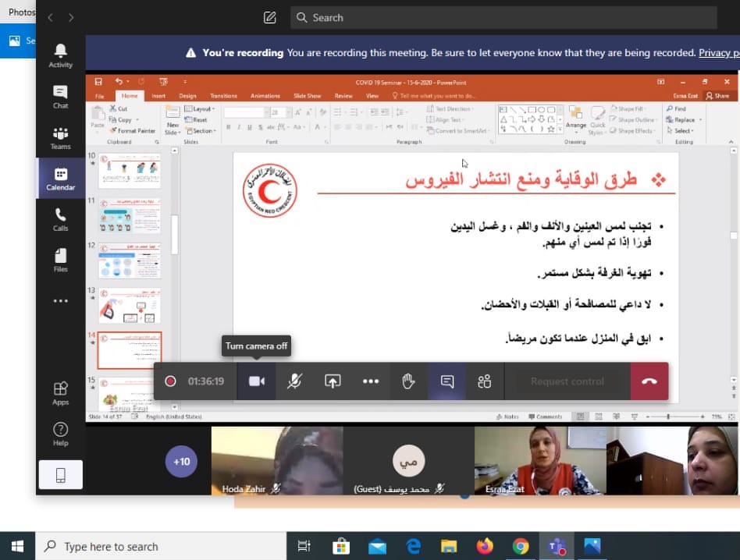Click the Request control button

(567, 381)
